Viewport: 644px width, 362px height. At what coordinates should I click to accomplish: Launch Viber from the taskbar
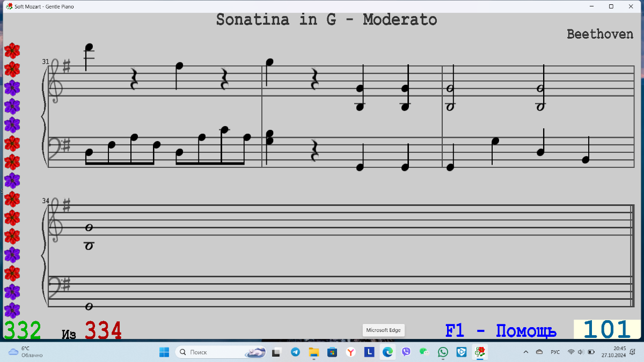click(x=406, y=352)
